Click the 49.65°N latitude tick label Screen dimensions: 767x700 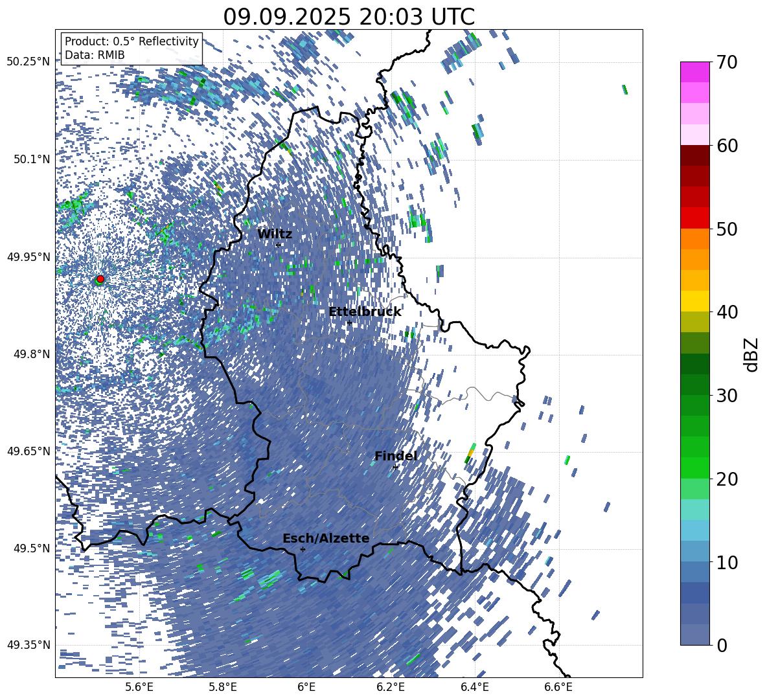[29, 451]
